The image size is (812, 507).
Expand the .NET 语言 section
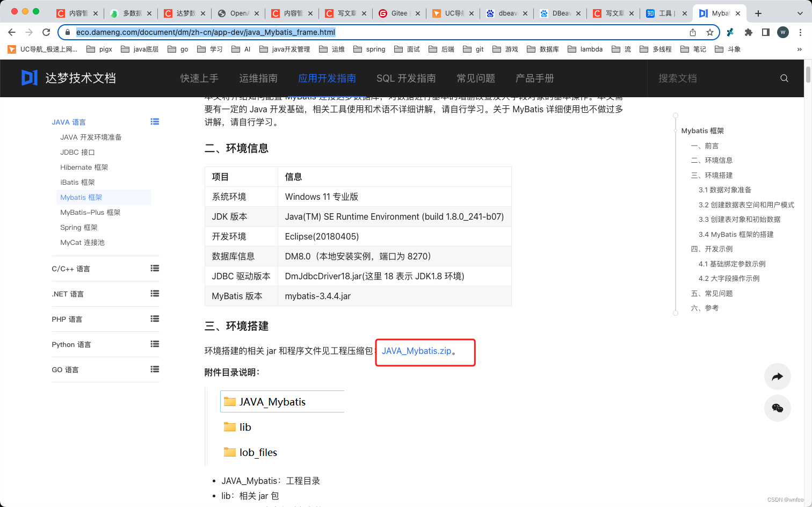(155, 294)
